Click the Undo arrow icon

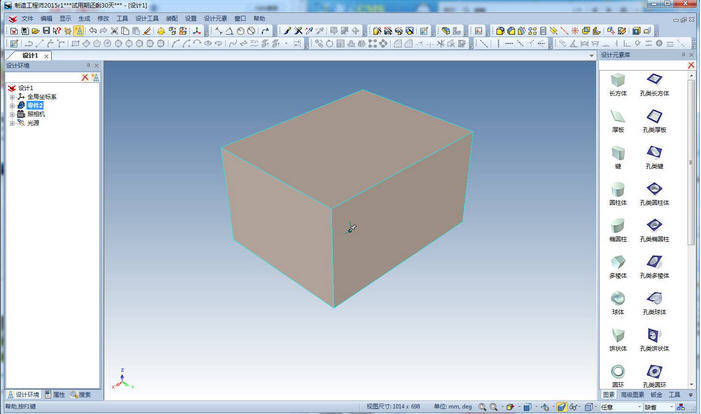pos(91,31)
